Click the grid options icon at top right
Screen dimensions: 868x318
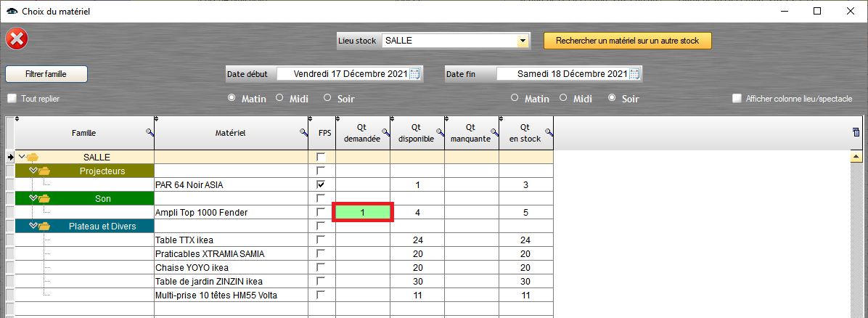click(856, 131)
